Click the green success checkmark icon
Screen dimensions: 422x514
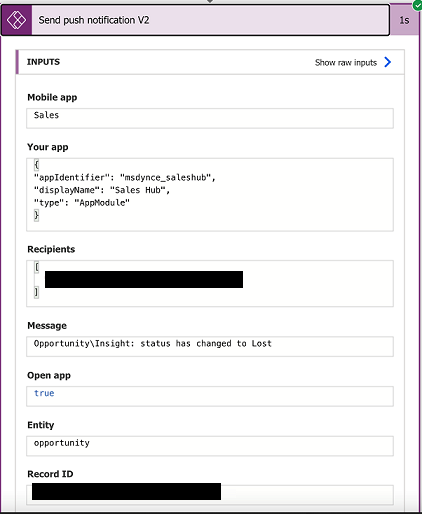point(417,5)
